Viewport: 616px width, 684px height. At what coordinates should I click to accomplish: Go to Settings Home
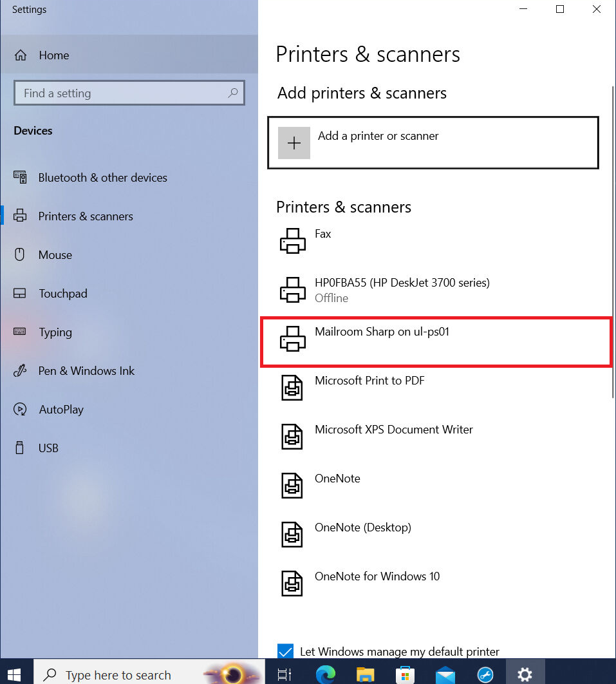coord(129,55)
